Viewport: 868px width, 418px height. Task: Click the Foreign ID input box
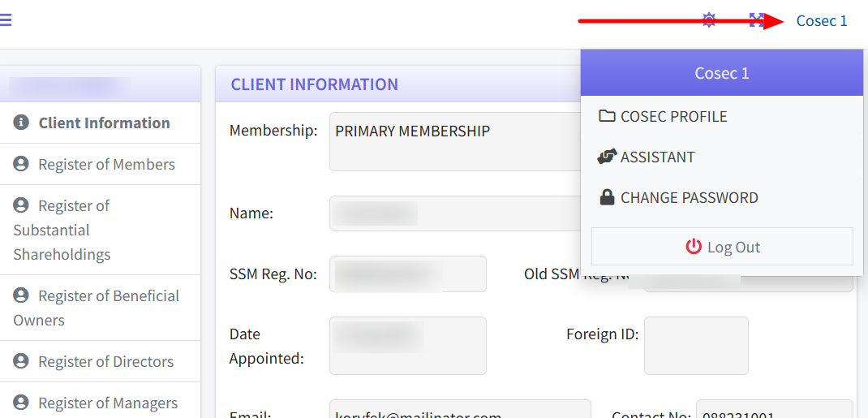(x=696, y=346)
